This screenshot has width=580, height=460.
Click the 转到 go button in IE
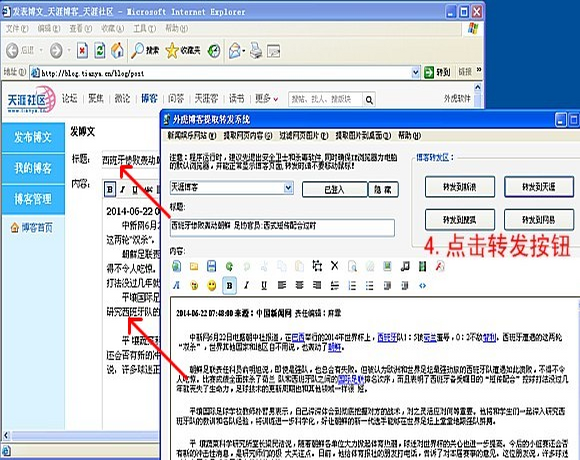(x=437, y=72)
